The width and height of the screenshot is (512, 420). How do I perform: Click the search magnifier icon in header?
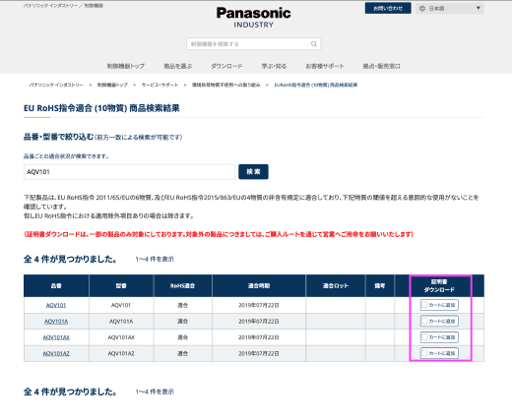pyautogui.click(x=314, y=44)
